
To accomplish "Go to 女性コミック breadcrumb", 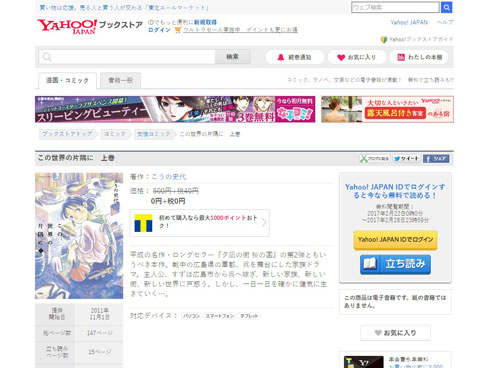I will pyautogui.click(x=154, y=134).
